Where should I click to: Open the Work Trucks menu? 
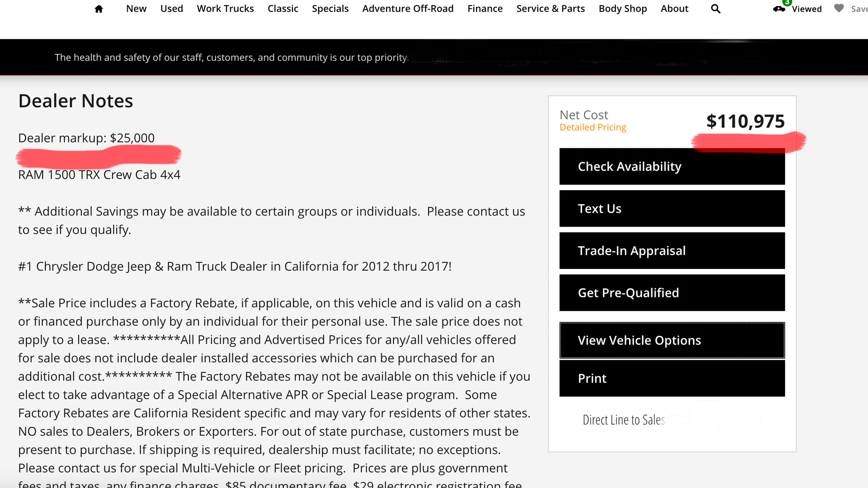point(225,9)
